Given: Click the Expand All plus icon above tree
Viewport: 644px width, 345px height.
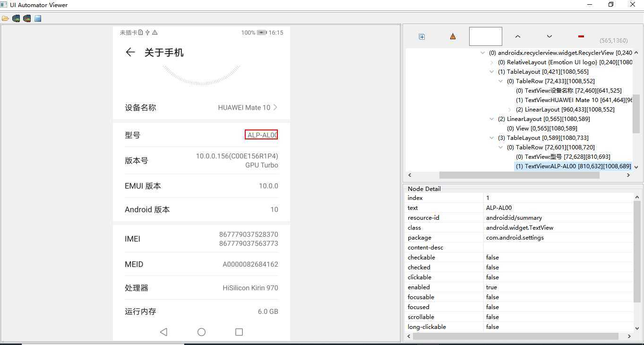Looking at the screenshot, I should (x=422, y=36).
